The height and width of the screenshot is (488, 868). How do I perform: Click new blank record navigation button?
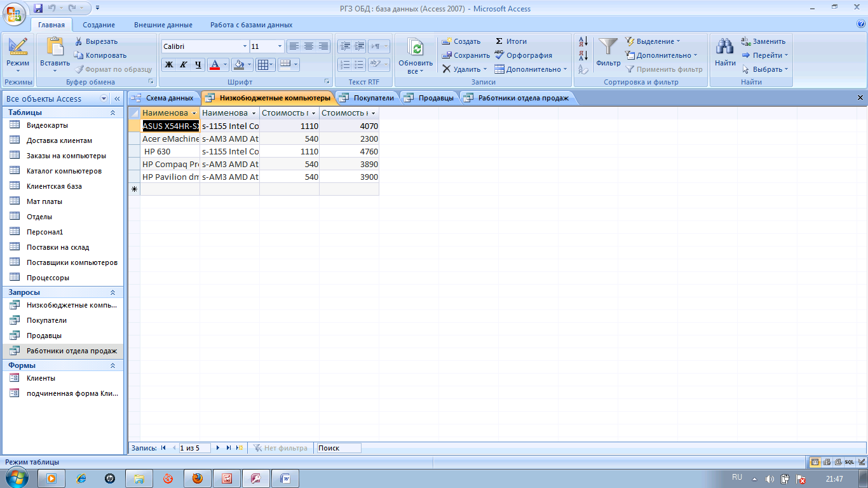(x=239, y=448)
